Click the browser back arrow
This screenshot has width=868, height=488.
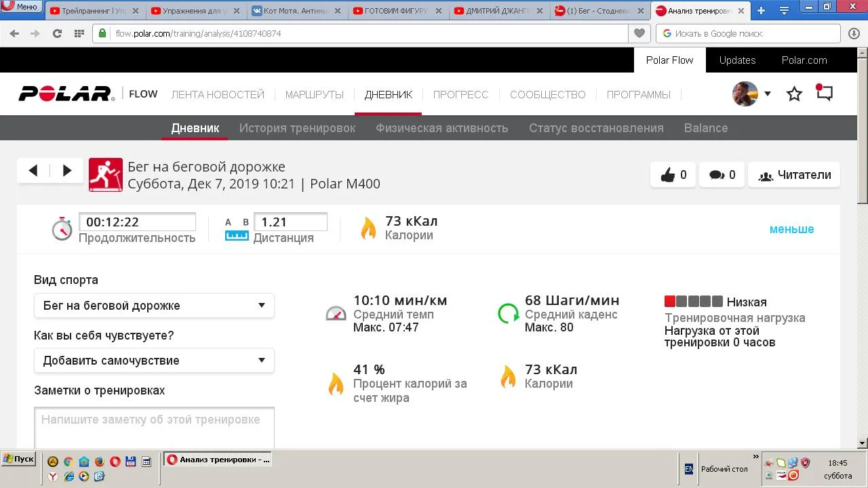coord(14,33)
